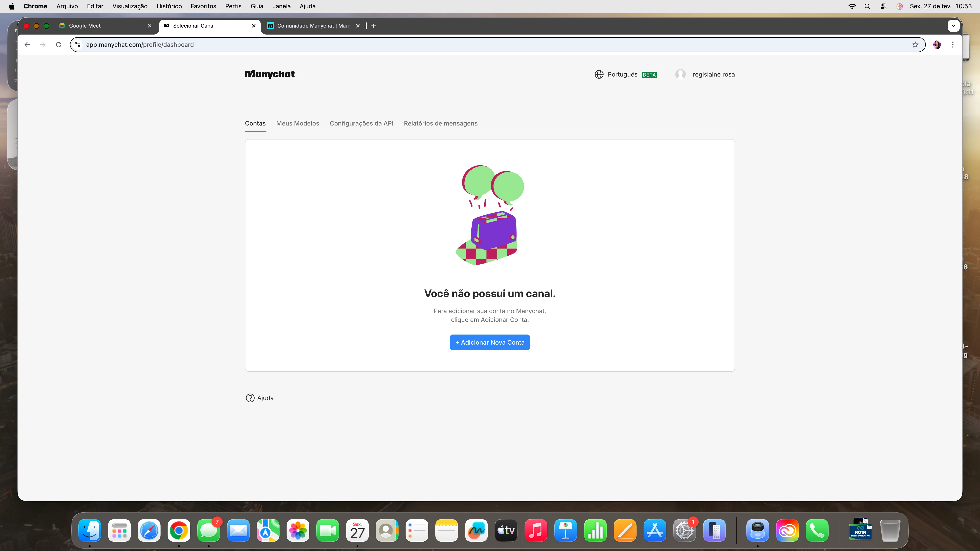
Task: Click the Ajuda help question-mark icon
Action: [250, 398]
